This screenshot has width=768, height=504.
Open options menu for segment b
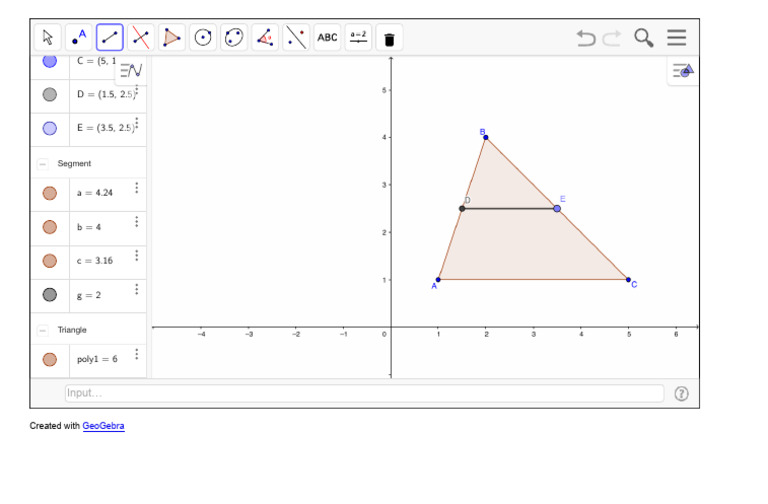tap(137, 222)
